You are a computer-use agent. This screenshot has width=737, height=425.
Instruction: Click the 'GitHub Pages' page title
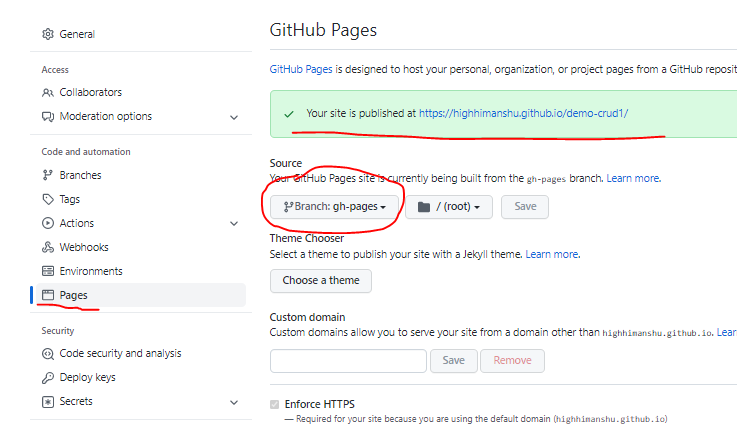(x=323, y=30)
